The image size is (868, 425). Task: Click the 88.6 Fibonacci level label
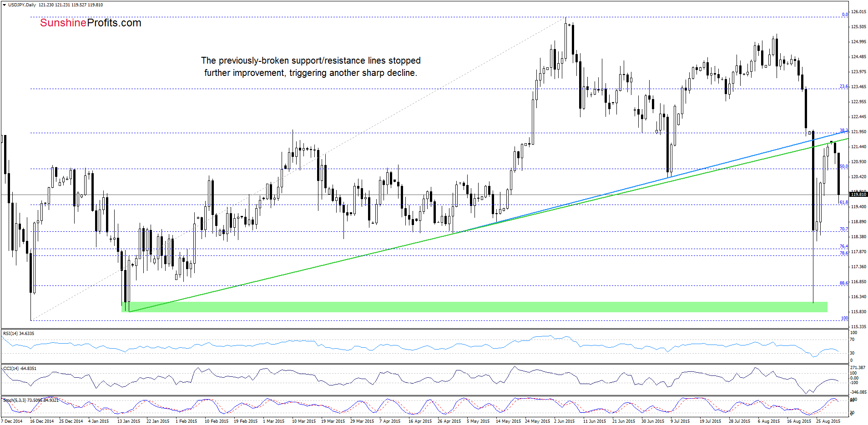844,283
